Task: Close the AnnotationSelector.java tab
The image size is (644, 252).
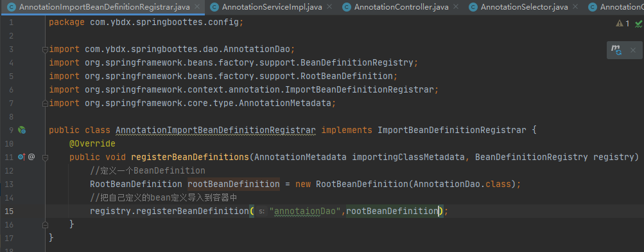Action: point(575,7)
